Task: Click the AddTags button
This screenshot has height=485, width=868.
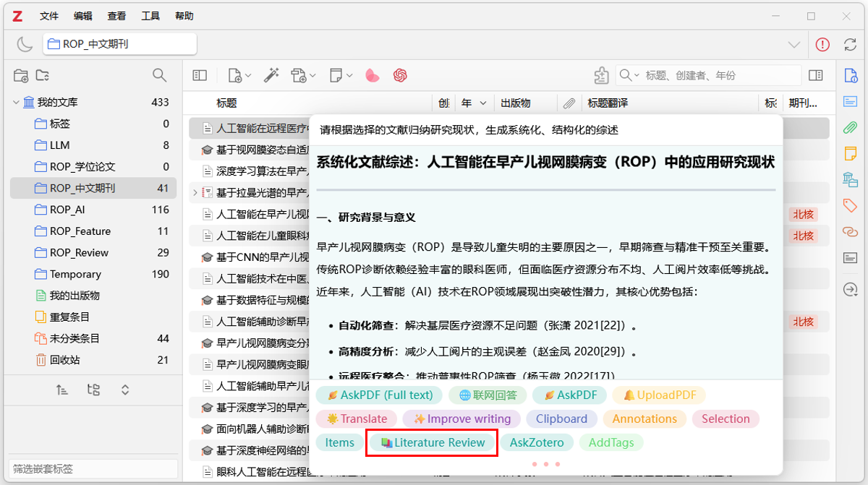Action: pyautogui.click(x=611, y=442)
